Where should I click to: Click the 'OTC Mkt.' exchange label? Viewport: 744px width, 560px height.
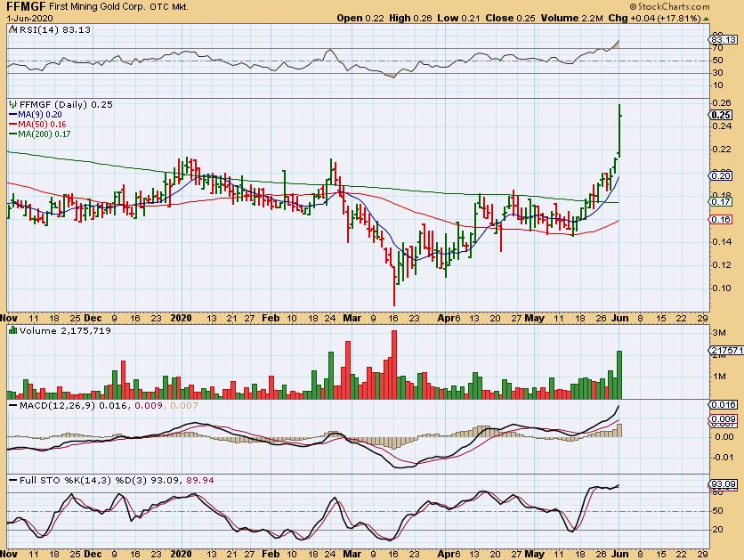(169, 7)
